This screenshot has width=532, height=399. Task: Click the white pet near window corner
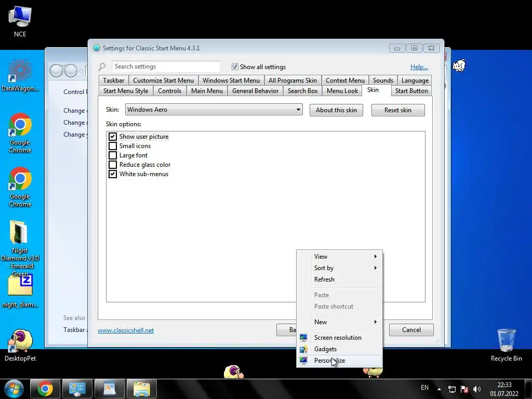click(x=459, y=65)
